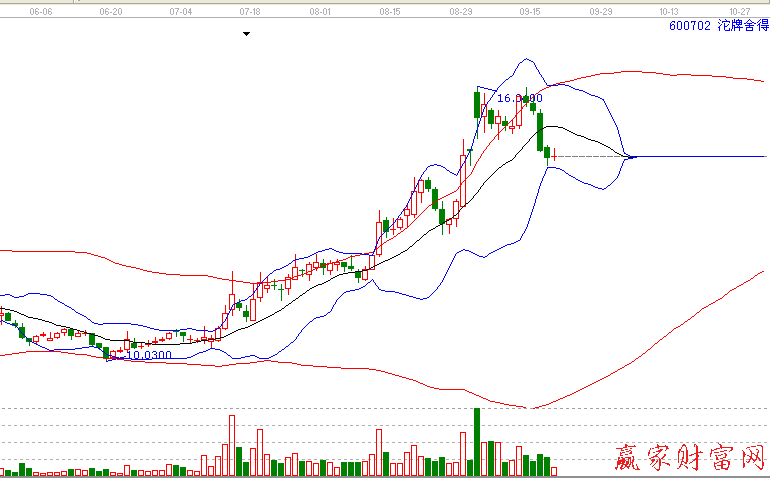Viewport: 770px width, 482px height.
Task: Pick the 08-29 date on axis
Action: 461,12
